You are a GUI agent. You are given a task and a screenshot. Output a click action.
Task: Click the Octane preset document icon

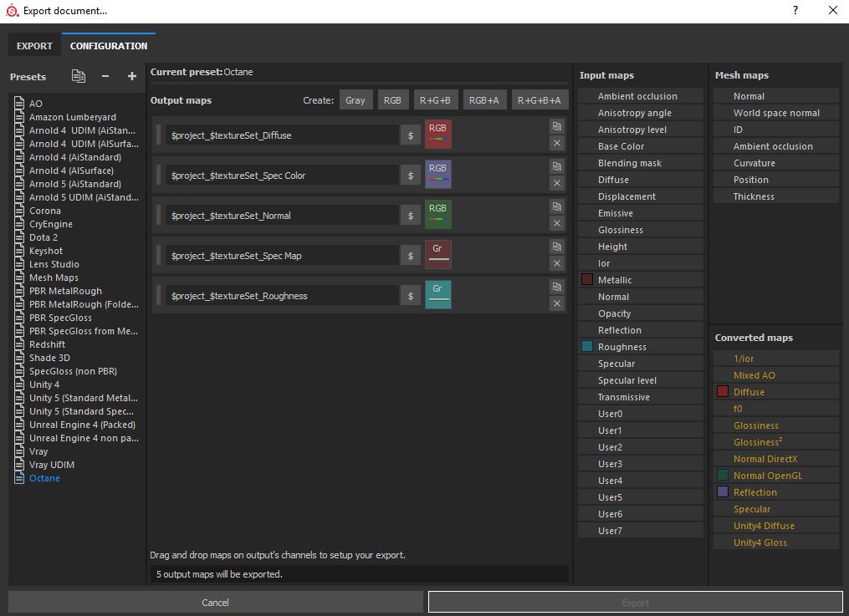point(19,477)
